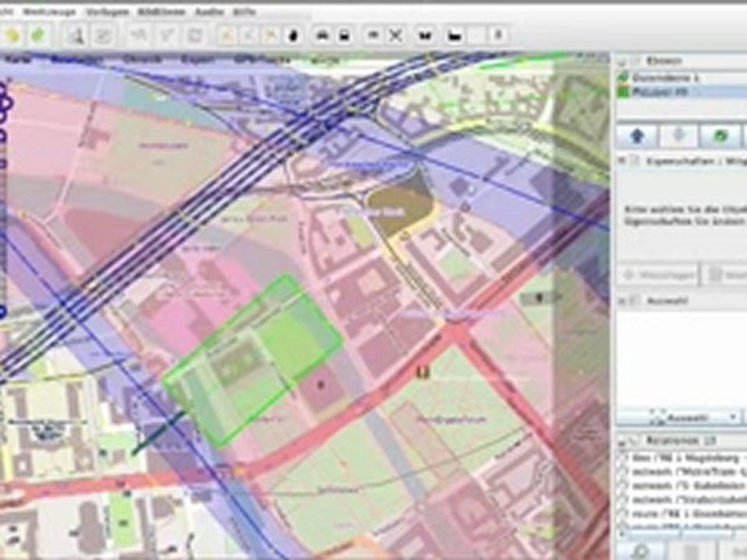Click the Relationen list horizontal scrollbar
Viewport: 747px width, 560px height.
[682, 534]
